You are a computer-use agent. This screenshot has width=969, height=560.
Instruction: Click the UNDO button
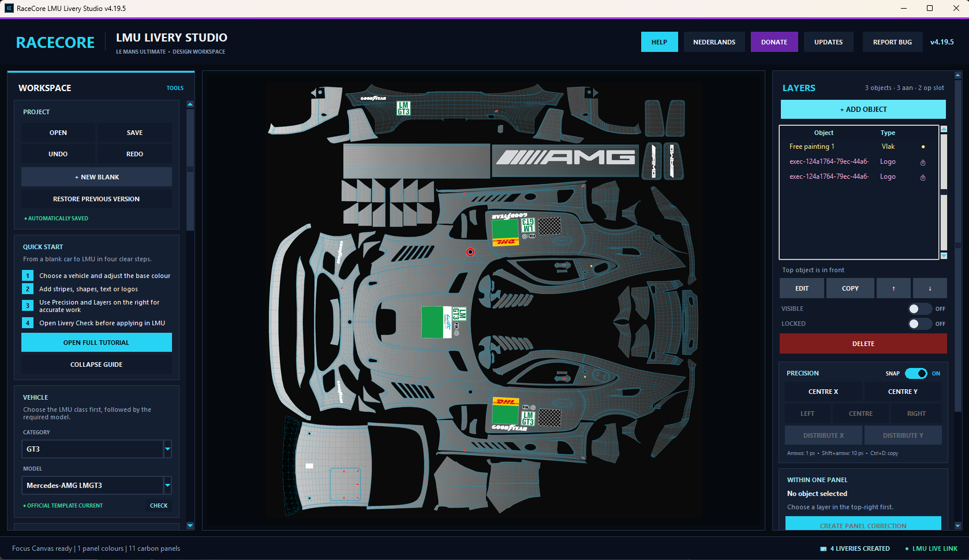point(58,154)
